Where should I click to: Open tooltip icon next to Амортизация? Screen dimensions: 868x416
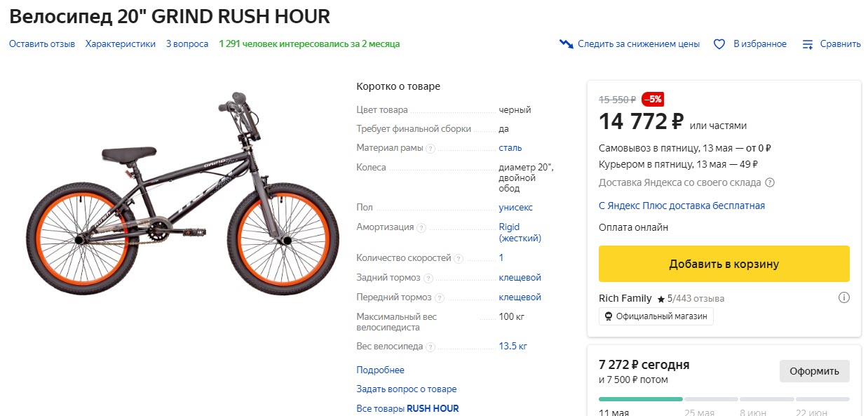click(x=420, y=227)
